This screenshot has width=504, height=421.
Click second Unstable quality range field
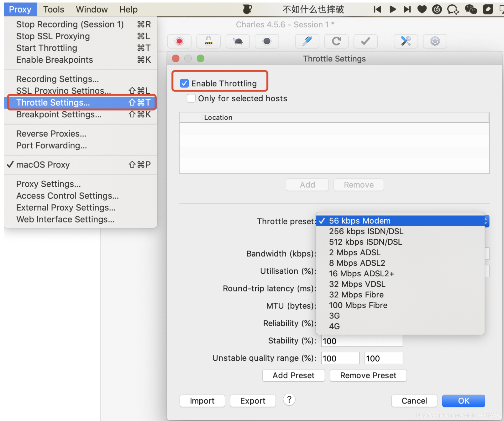tap(384, 358)
